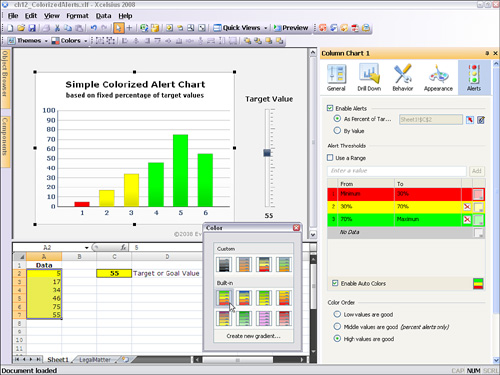Switch to the LegalMatter worksheet tab
The width and height of the screenshot is (500, 375).
[95, 360]
